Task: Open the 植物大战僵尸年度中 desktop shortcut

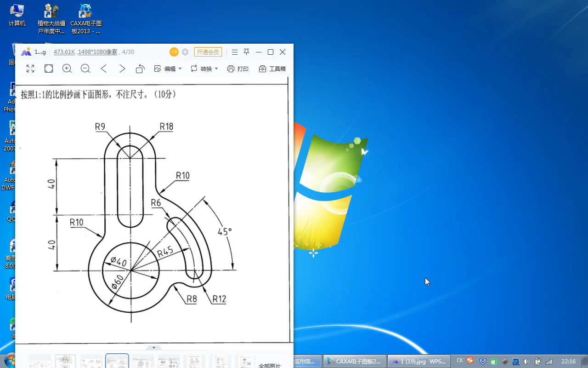Action: pos(51,19)
